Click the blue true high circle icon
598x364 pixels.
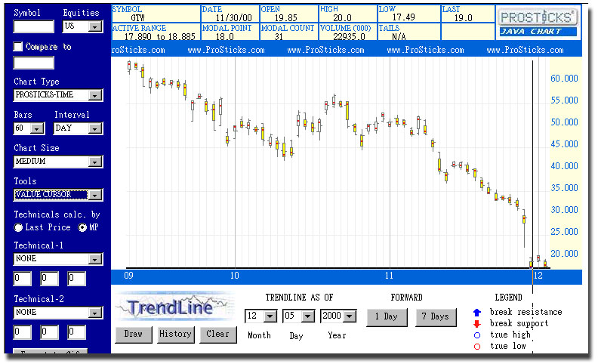(x=476, y=335)
